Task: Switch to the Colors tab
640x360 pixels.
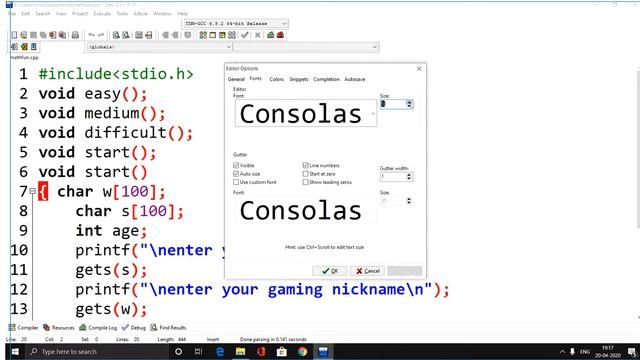Action: coord(276,79)
